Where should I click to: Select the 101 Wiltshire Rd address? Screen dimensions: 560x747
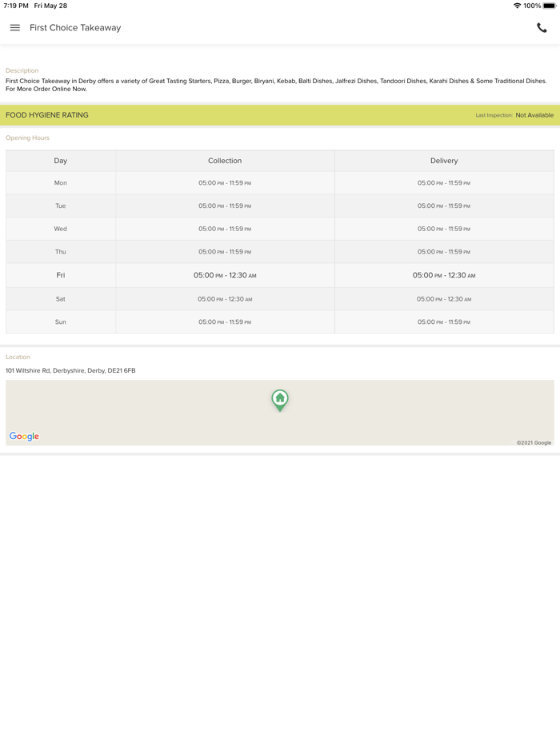click(70, 370)
